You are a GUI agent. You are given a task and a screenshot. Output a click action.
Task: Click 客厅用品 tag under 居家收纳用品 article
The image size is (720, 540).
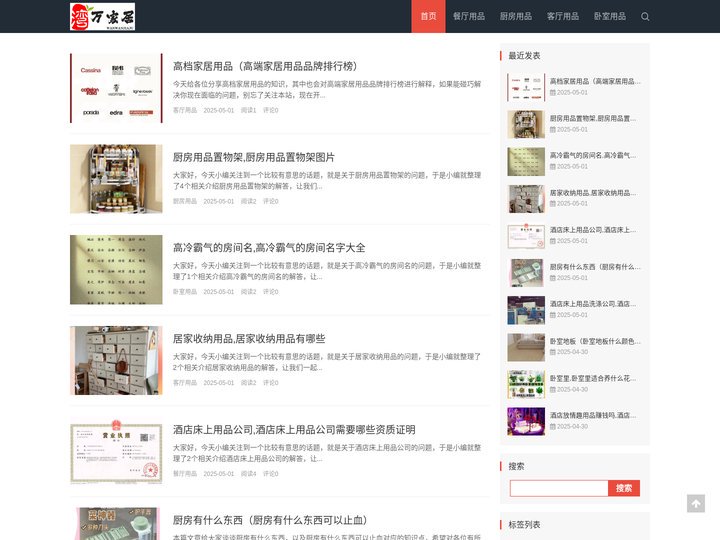pyautogui.click(x=185, y=382)
